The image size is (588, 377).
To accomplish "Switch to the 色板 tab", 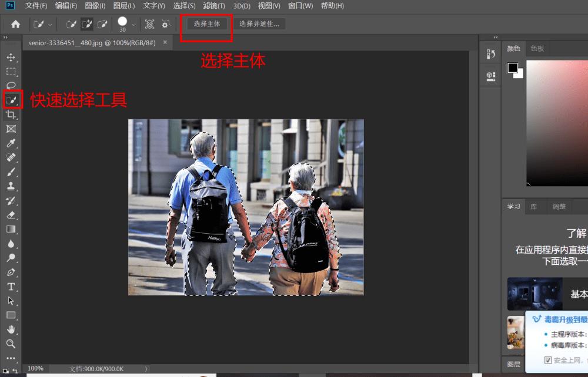I will coord(536,48).
